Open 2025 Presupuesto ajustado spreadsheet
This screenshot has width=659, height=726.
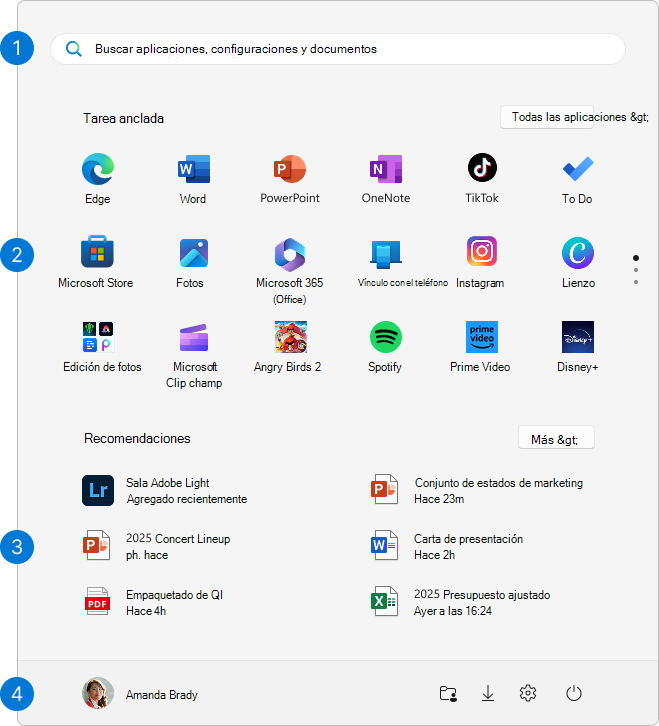pyautogui.click(x=460, y=602)
